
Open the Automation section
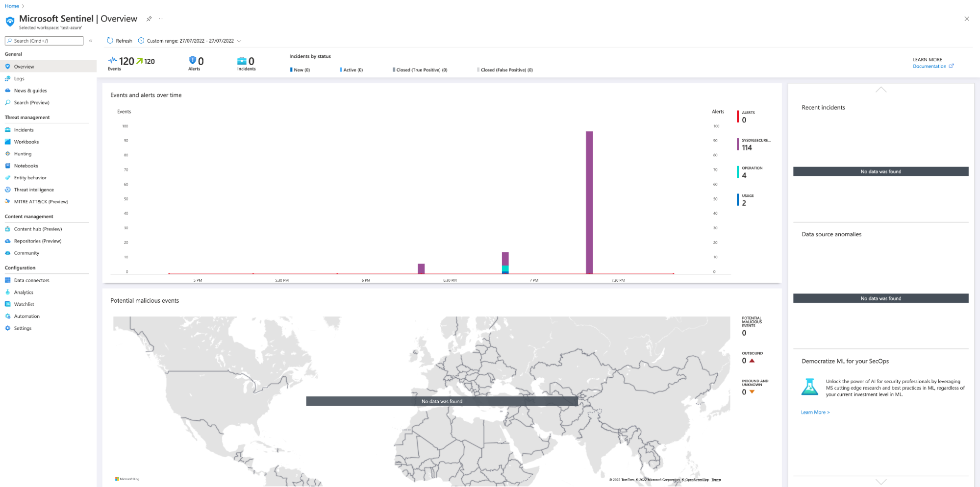click(25, 316)
